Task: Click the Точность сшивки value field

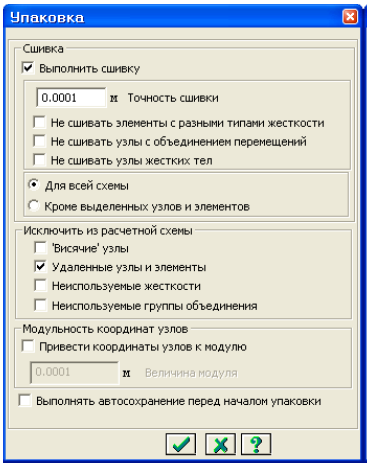Action: (x=71, y=98)
